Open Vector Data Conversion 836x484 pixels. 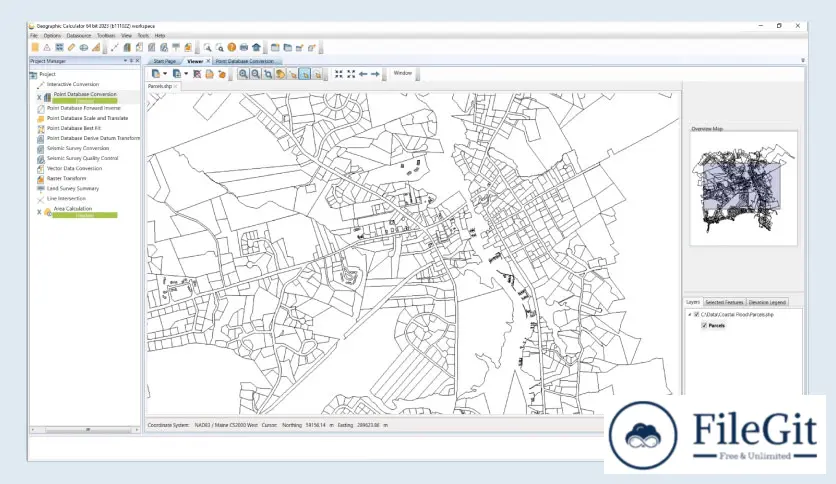pyautogui.click(x=75, y=168)
